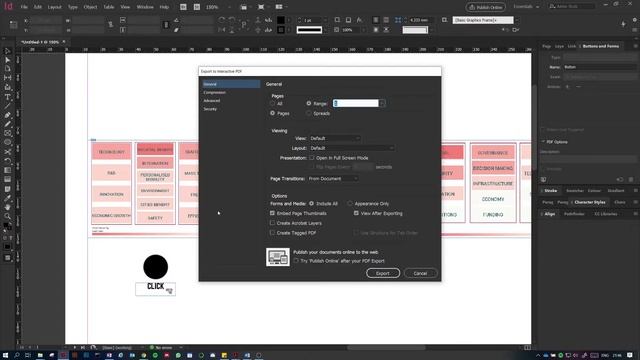Image resolution: width=640 pixels, height=360 pixels.
Task: Toggle View After Exporting checkbox
Action: pyautogui.click(x=356, y=213)
